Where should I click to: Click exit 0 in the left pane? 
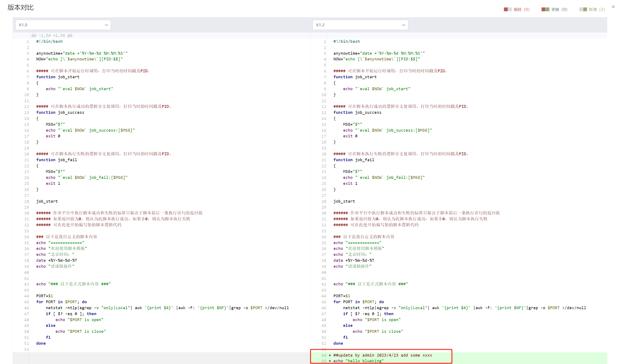tap(53, 136)
